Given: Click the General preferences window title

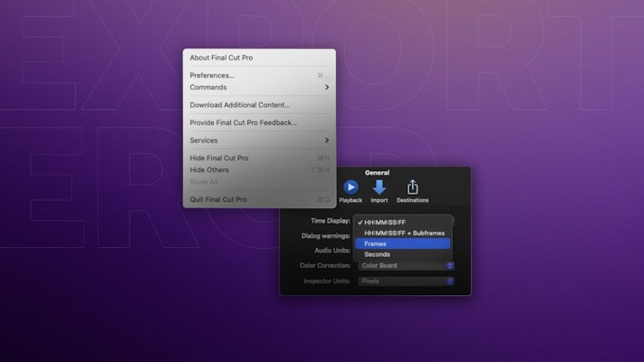Looking at the screenshot, I should tap(377, 172).
